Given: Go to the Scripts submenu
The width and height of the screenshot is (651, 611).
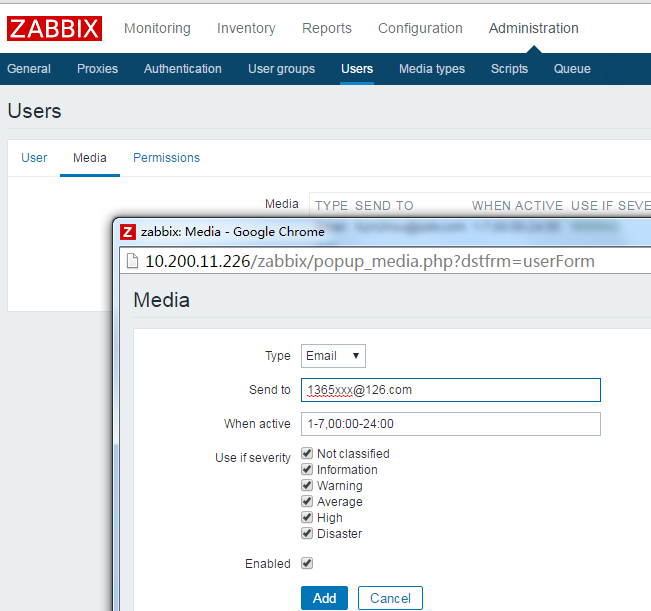Looking at the screenshot, I should [509, 68].
